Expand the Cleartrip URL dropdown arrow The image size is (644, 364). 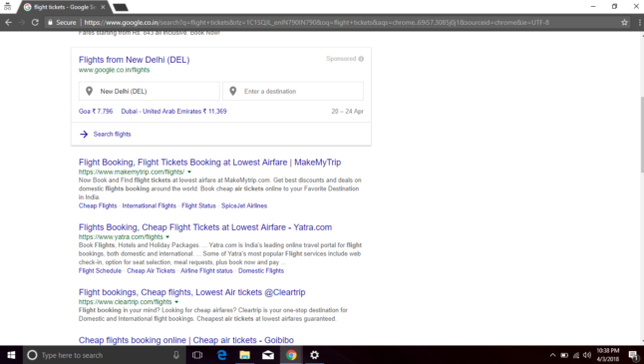(x=176, y=301)
